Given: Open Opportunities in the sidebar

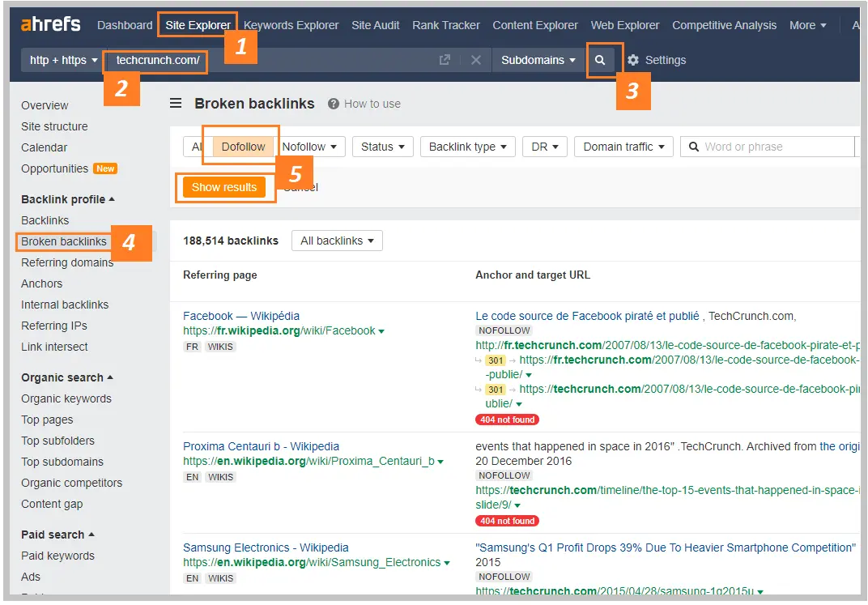Looking at the screenshot, I should pyautogui.click(x=54, y=168).
